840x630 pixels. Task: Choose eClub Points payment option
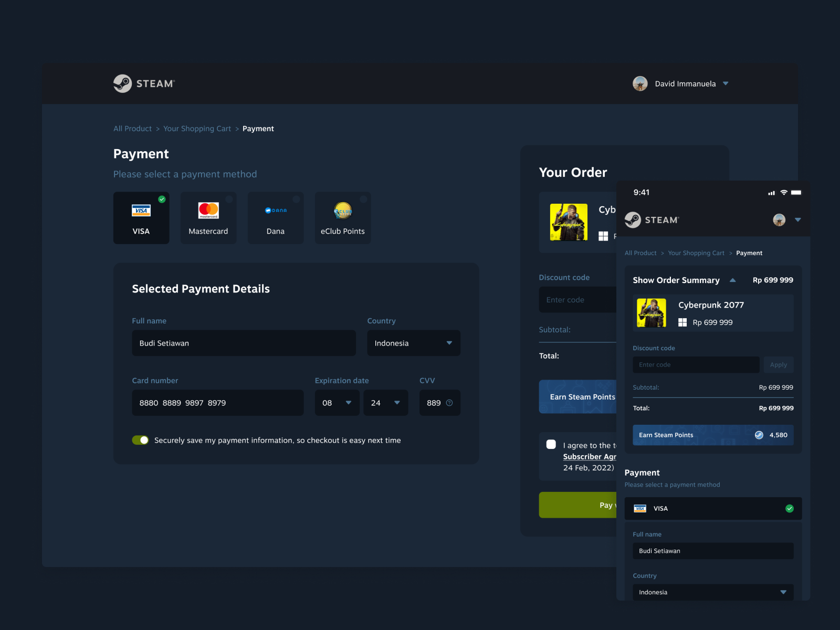click(343, 217)
